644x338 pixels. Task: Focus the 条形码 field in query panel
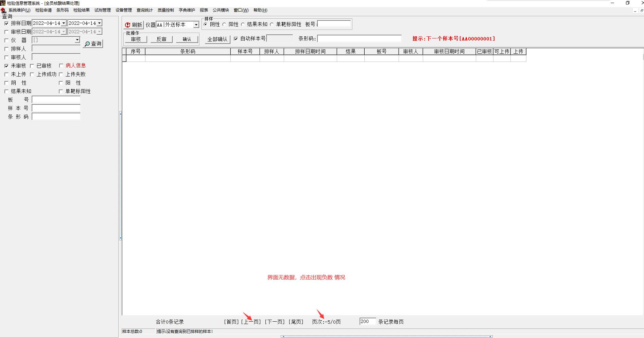(x=56, y=117)
